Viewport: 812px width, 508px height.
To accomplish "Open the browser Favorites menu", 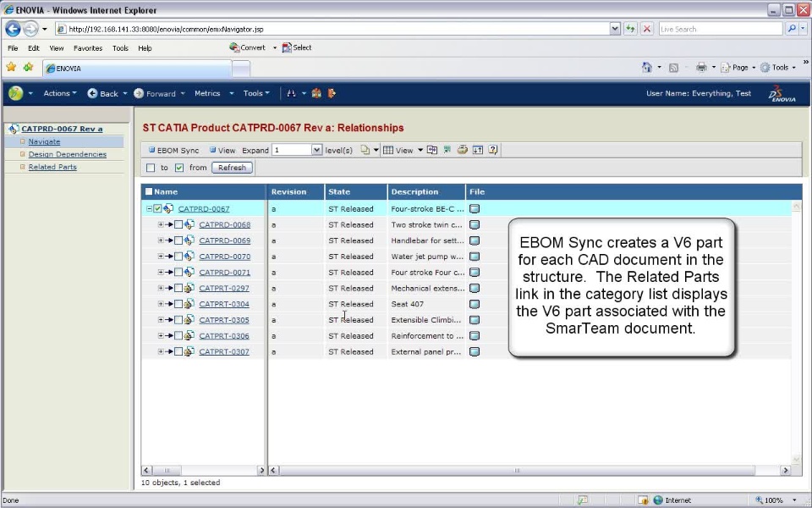I will click(88, 48).
